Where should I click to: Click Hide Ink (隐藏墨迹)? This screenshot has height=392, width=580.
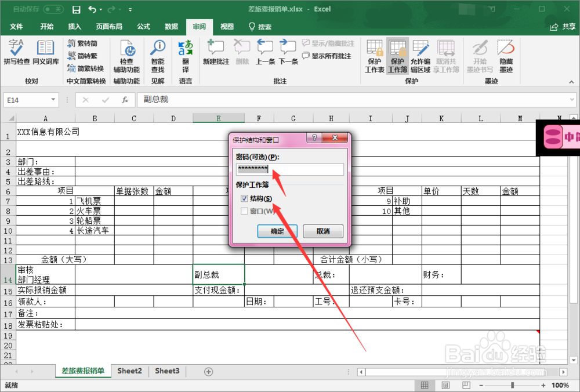[506, 57]
